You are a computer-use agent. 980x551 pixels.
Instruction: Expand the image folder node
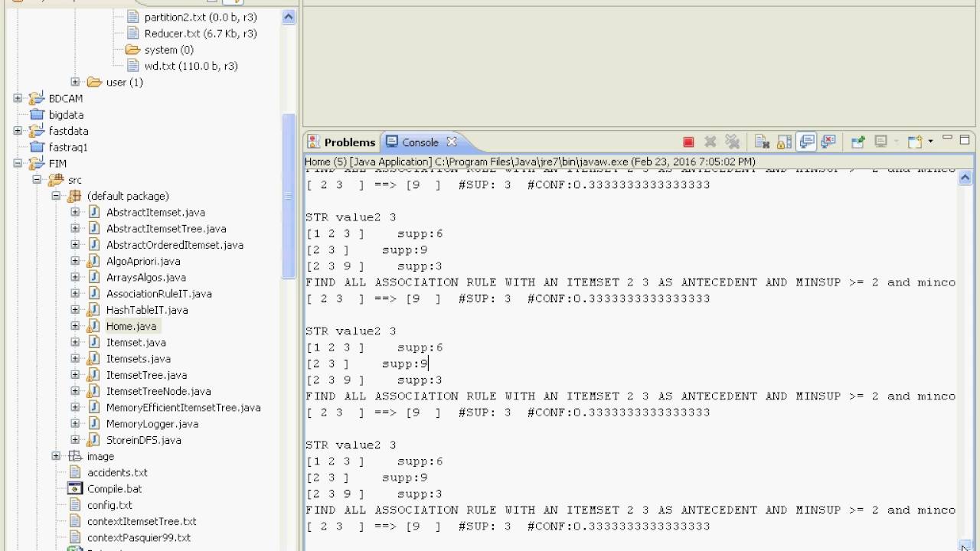point(56,456)
